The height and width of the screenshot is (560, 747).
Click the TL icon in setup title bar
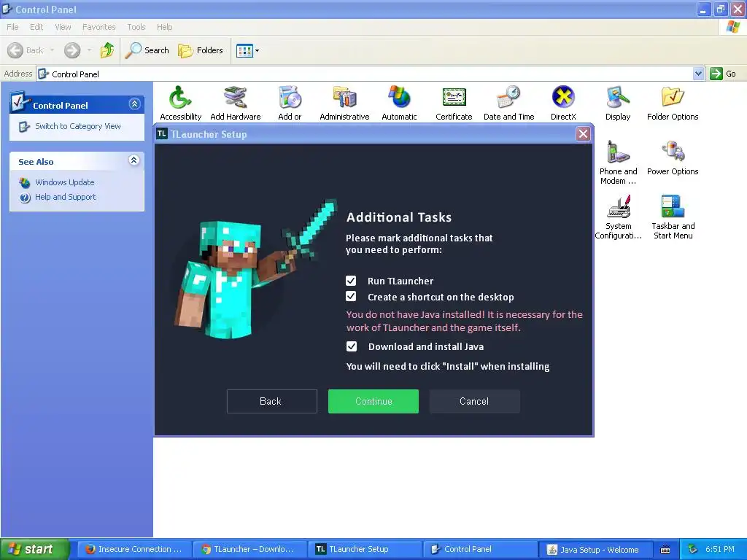(x=162, y=134)
